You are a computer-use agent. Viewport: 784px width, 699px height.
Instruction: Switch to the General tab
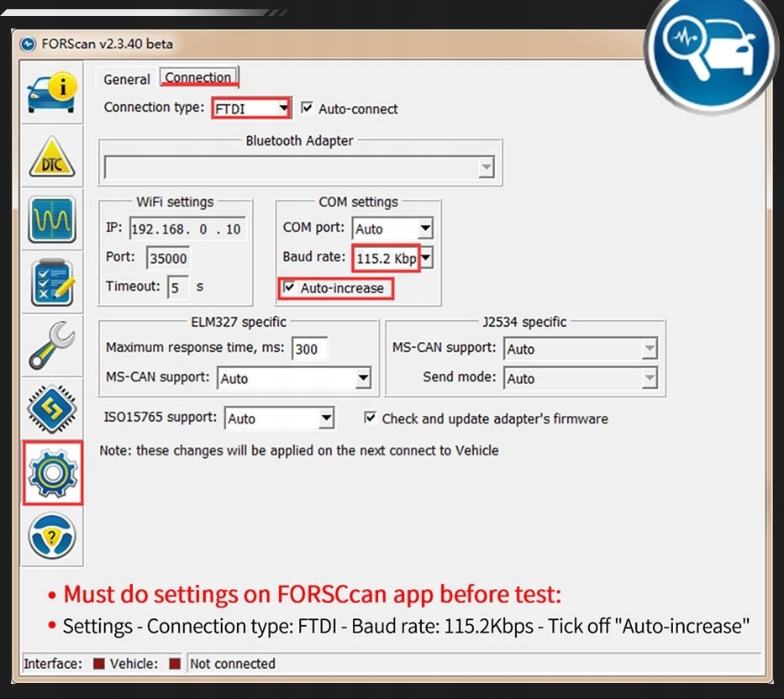coord(127,79)
